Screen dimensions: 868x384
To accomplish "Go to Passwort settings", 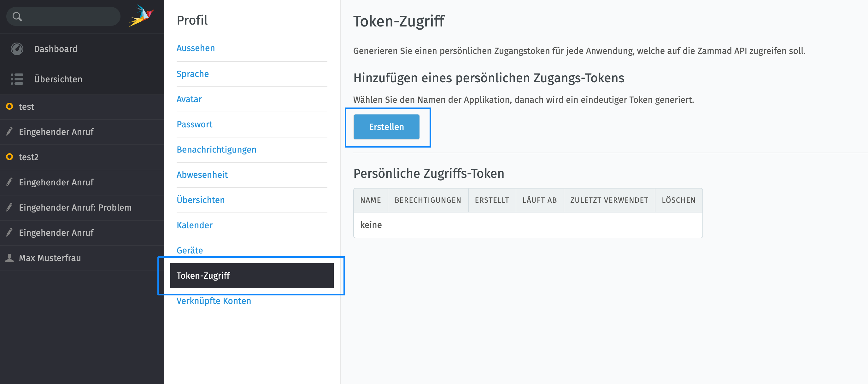I will pos(194,124).
